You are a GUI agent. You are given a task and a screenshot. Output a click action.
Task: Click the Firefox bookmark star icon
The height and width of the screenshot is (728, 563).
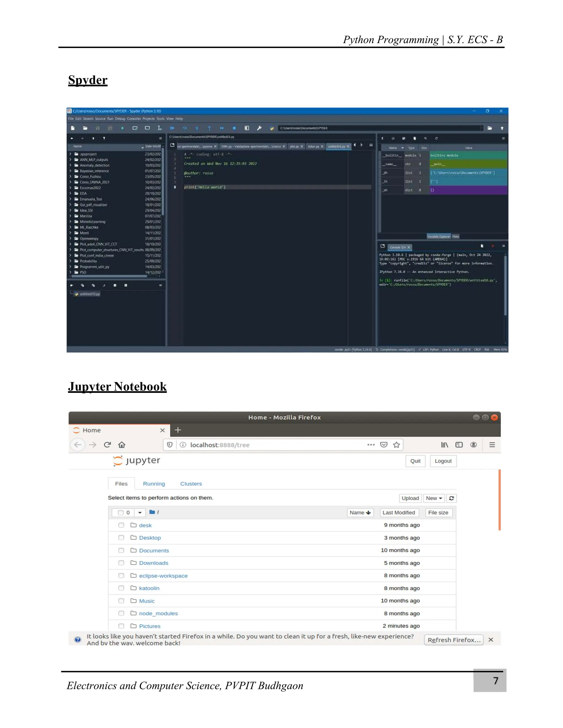pyautogui.click(x=396, y=445)
